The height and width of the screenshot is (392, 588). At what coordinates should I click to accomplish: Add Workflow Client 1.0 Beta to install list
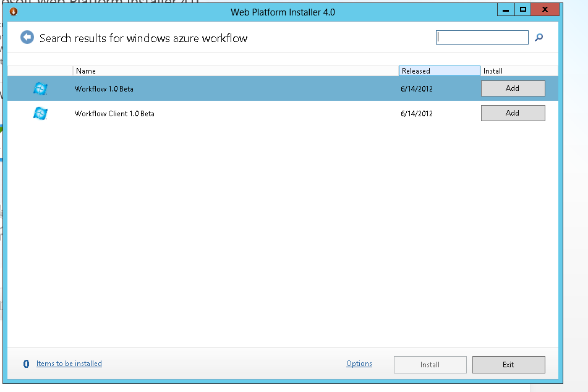(513, 113)
